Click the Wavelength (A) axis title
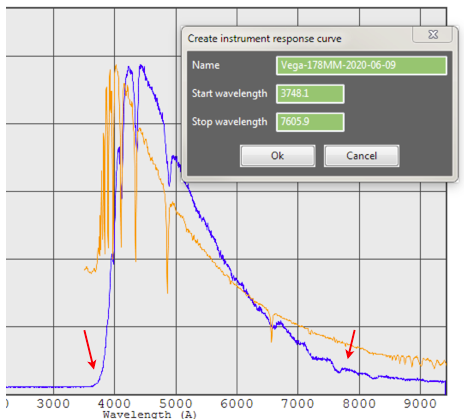 point(150,414)
